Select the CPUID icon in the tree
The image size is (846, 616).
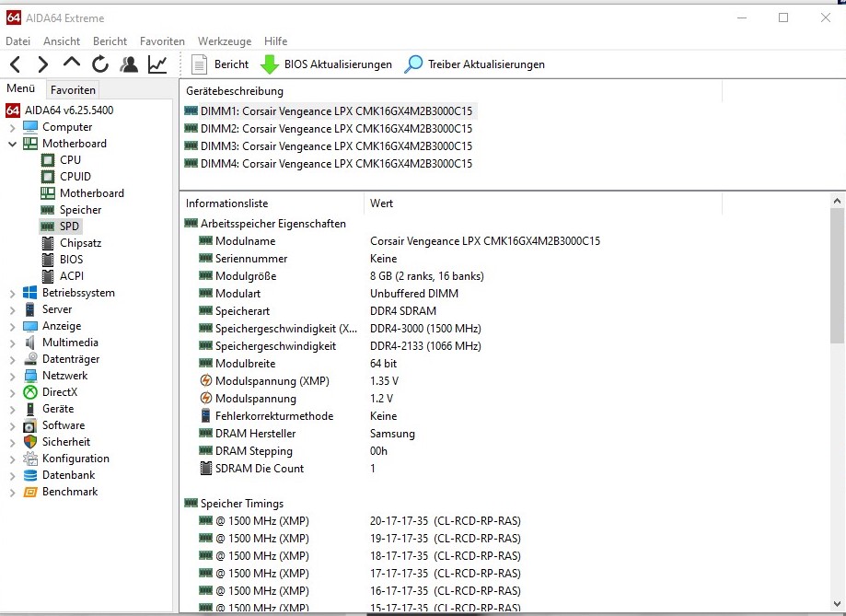pos(48,177)
